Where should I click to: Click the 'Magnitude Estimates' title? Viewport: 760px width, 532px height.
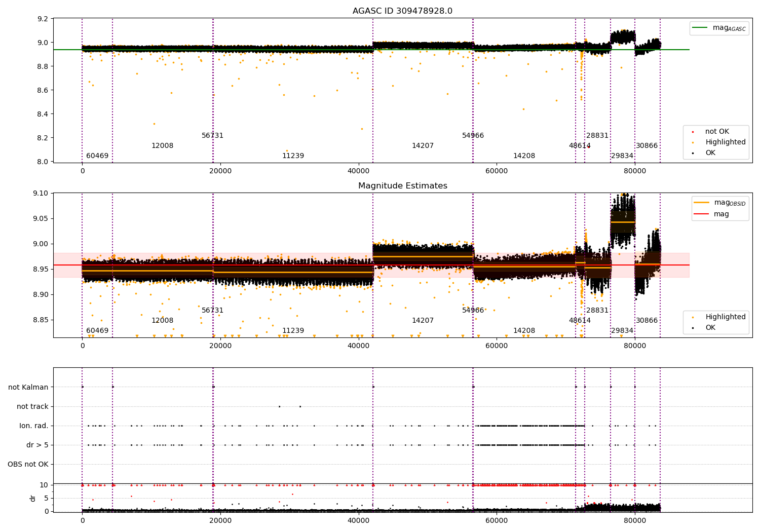click(x=403, y=186)
